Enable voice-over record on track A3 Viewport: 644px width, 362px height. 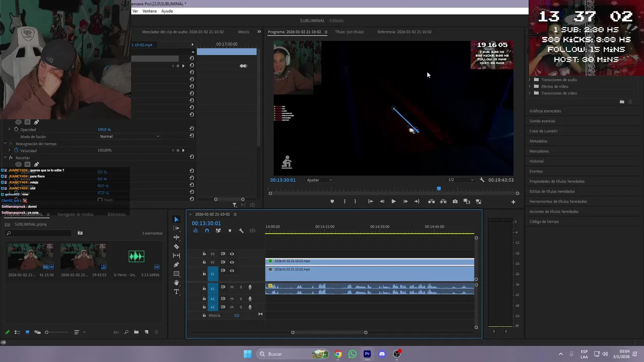pyautogui.click(x=250, y=307)
